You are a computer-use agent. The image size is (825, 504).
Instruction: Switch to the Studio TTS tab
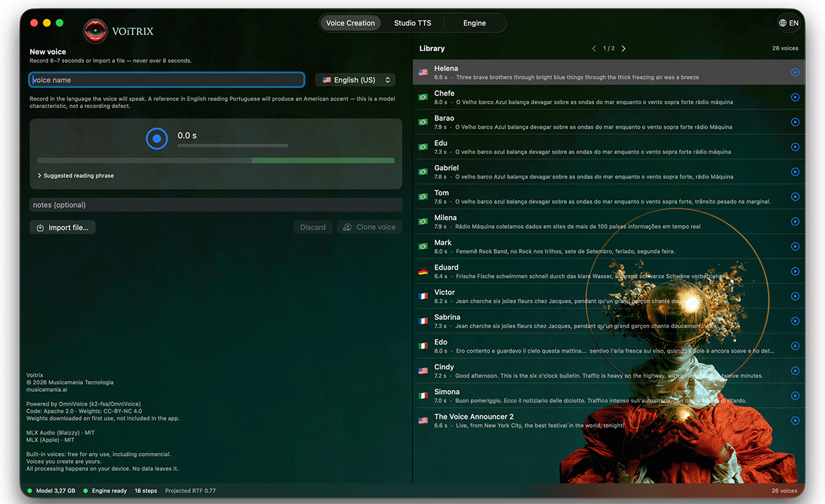point(413,23)
